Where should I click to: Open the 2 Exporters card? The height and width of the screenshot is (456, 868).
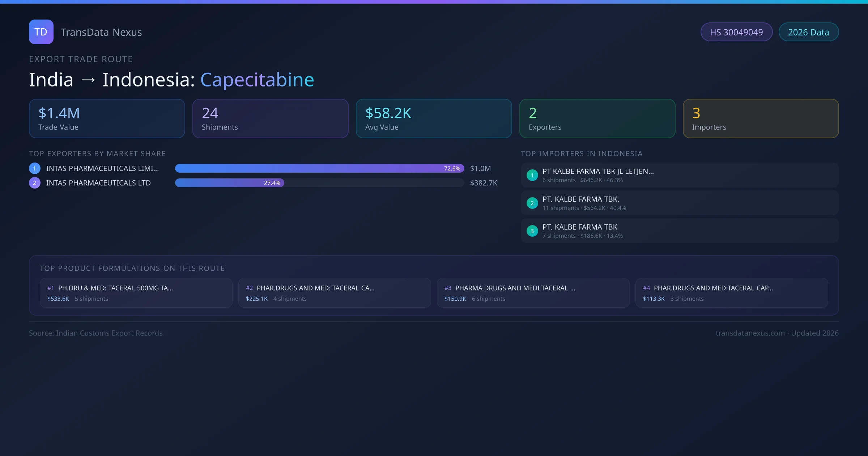point(597,119)
